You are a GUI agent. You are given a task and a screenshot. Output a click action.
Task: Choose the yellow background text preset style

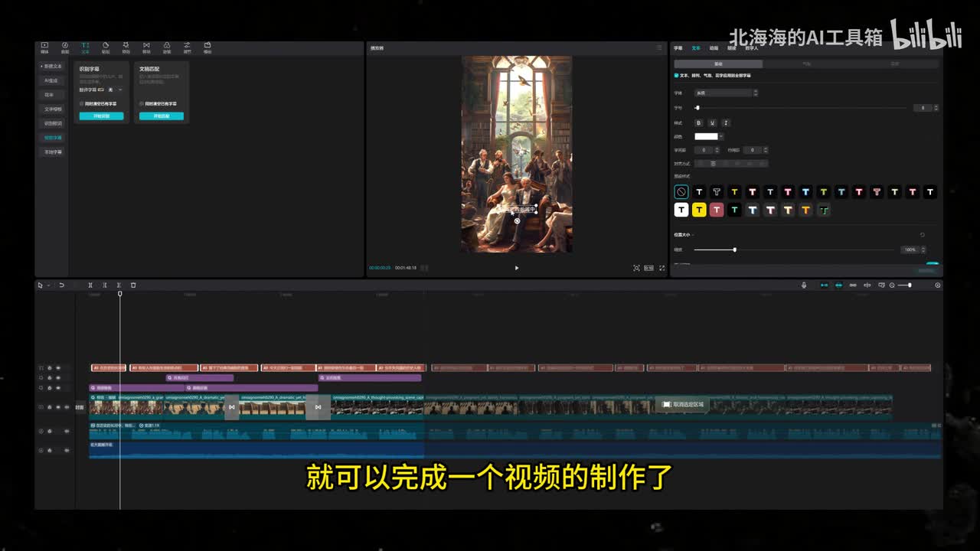click(699, 210)
